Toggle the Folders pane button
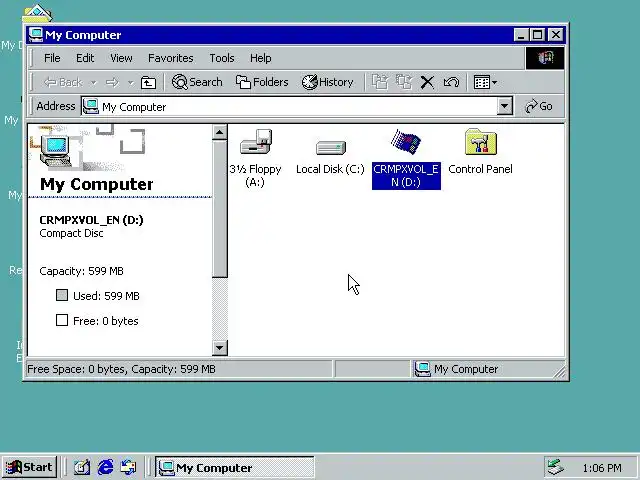The image size is (640, 480). point(262,82)
